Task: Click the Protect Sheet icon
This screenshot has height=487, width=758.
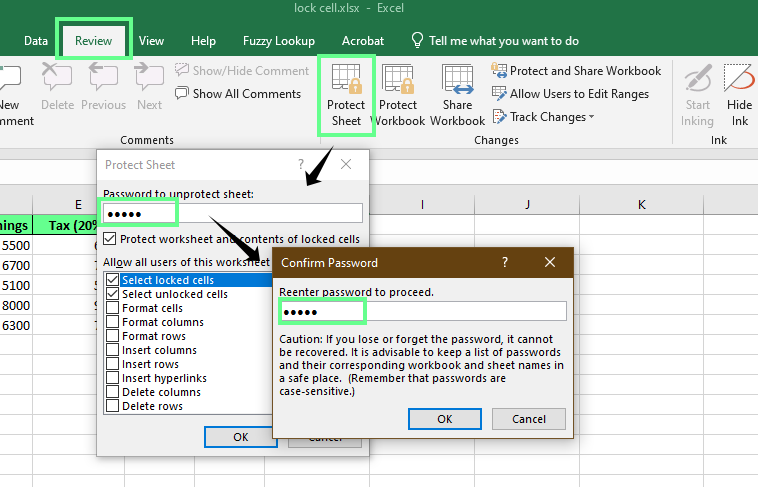Action: pyautogui.click(x=346, y=84)
